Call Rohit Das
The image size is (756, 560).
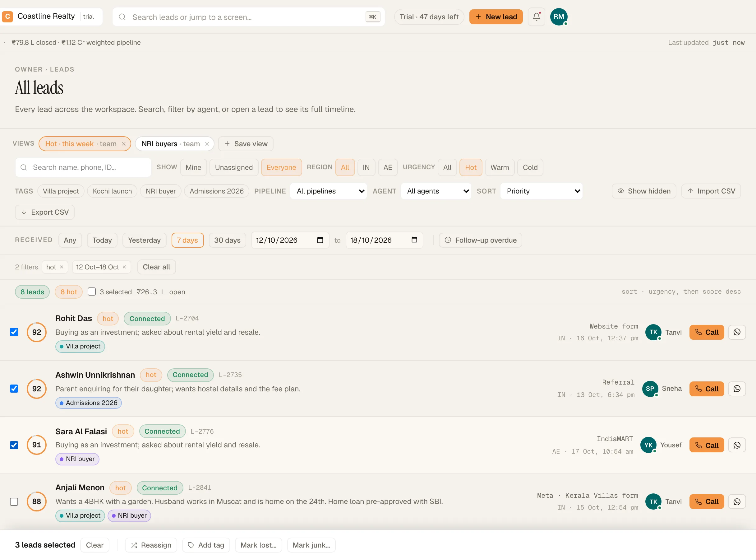coord(707,332)
